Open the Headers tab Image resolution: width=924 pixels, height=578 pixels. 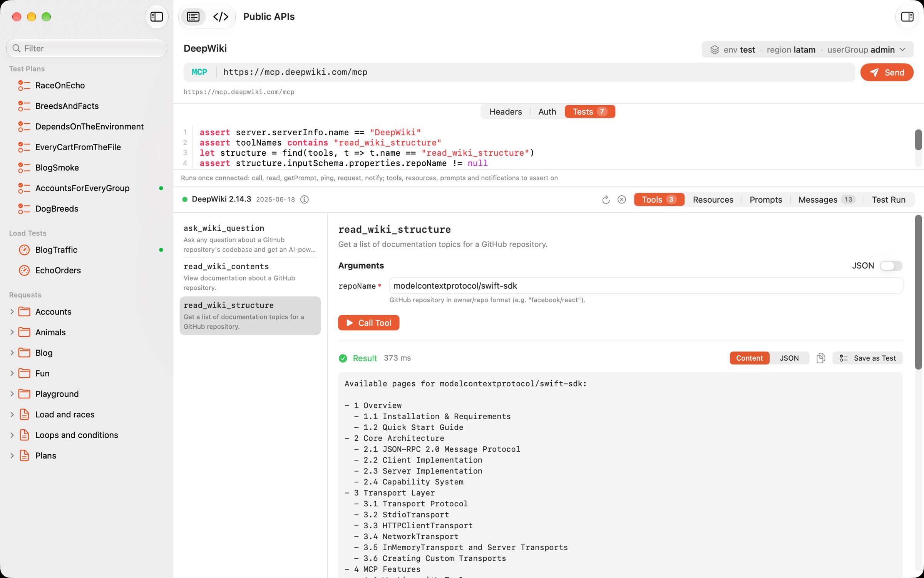coord(506,112)
